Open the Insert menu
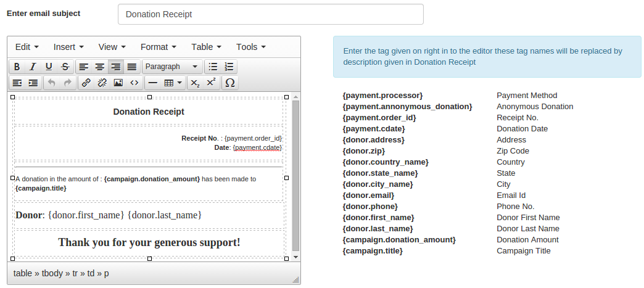The width and height of the screenshot is (644, 288). click(x=68, y=47)
